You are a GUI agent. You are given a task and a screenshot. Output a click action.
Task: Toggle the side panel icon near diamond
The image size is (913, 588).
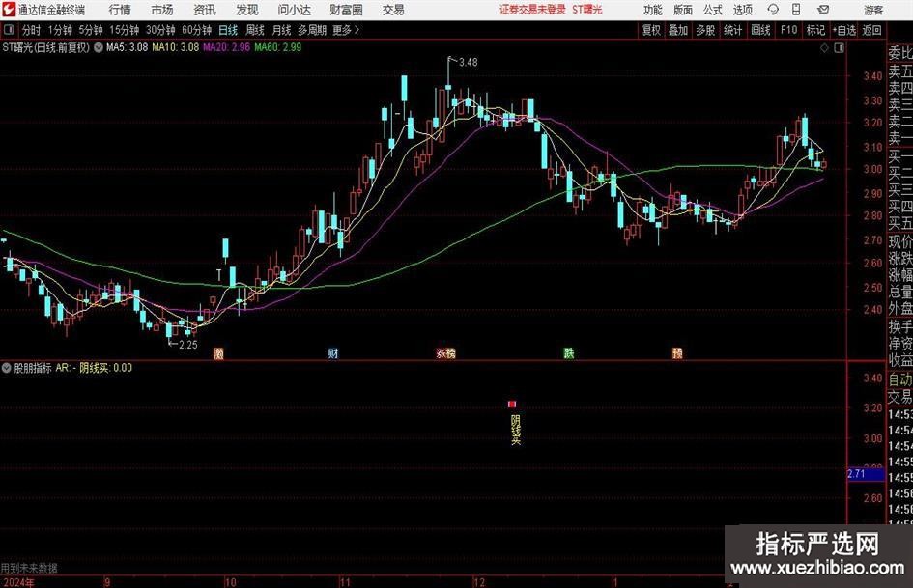point(839,48)
